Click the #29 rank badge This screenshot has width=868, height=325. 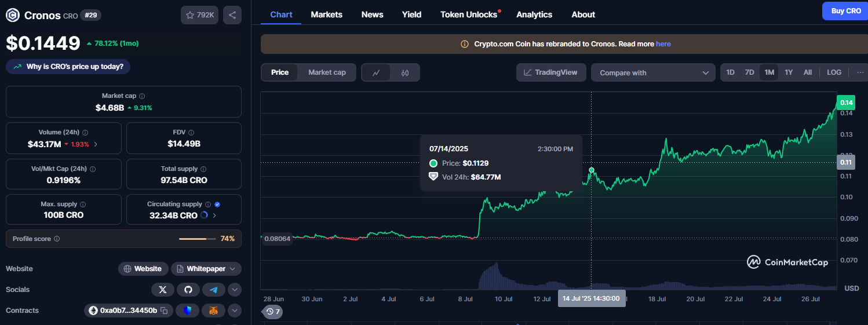[x=91, y=15]
